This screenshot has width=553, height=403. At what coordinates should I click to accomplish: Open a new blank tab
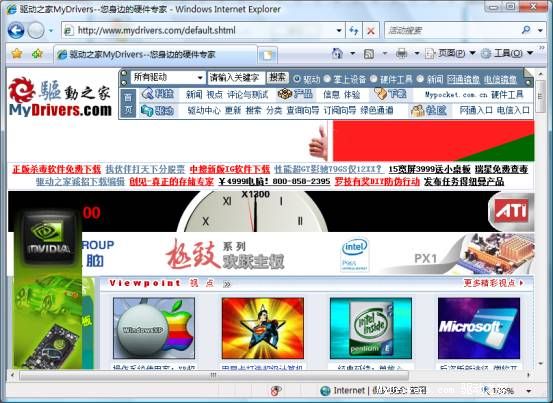click(x=268, y=55)
